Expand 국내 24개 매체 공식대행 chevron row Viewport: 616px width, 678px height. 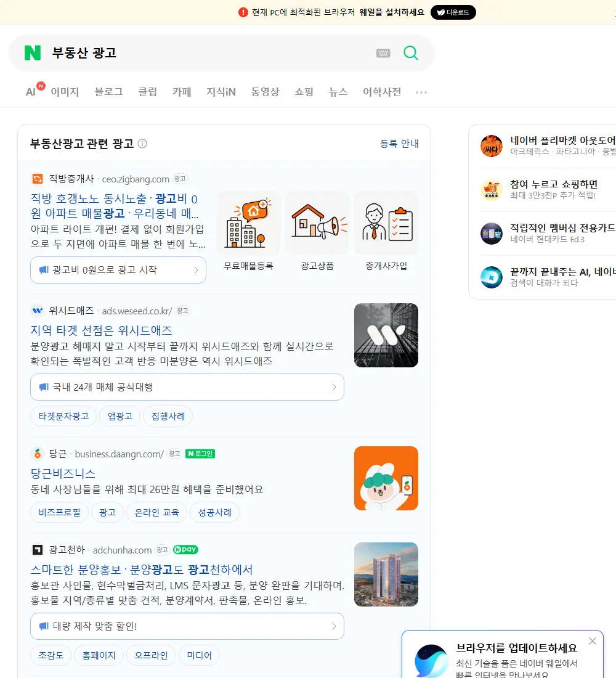click(187, 387)
